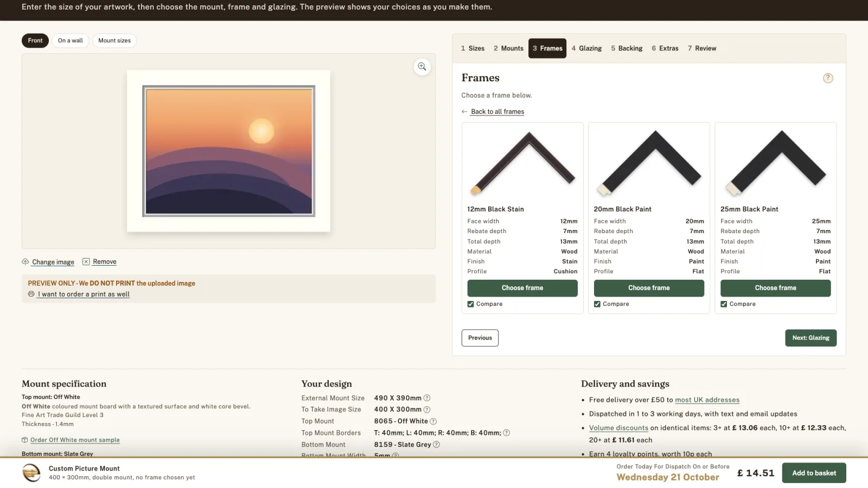The height and width of the screenshot is (488, 868).
Task: Click the 12mm Black Stain title
Action: [495, 209]
